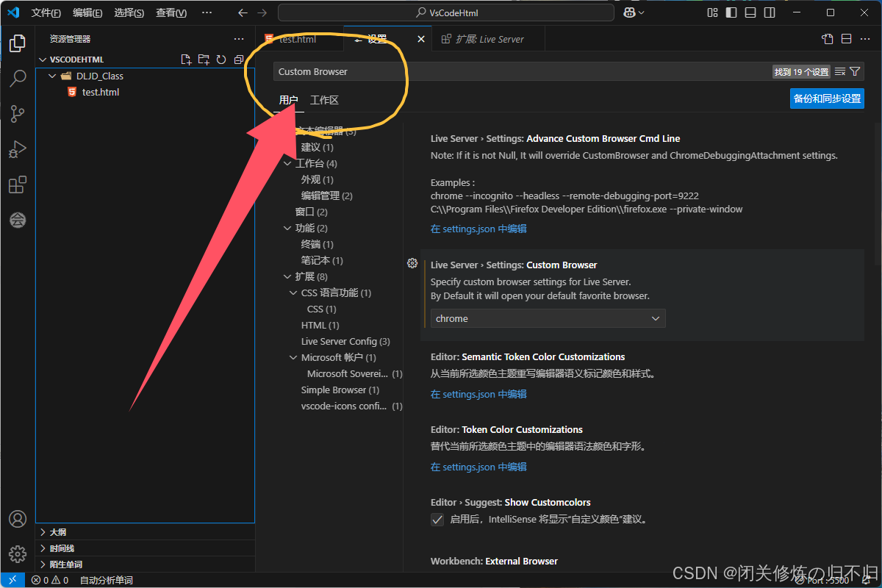
Task: Click the VsCodeHtml command center search box
Action: pos(446,12)
